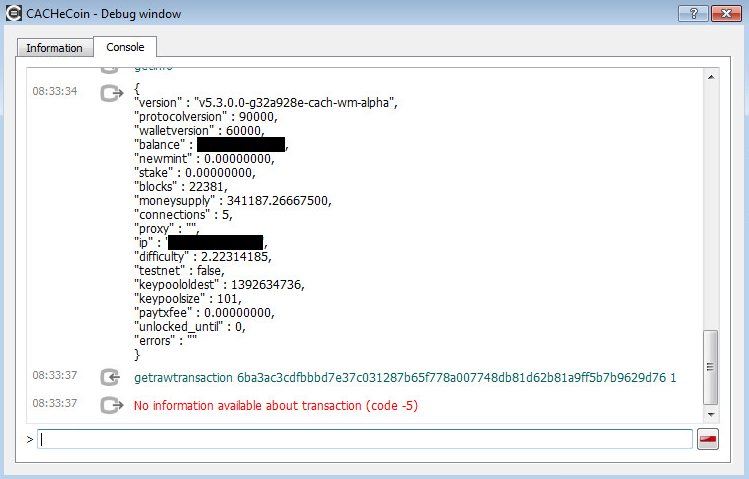
Task: Click the scrollbar up arrow
Action: (x=711, y=77)
